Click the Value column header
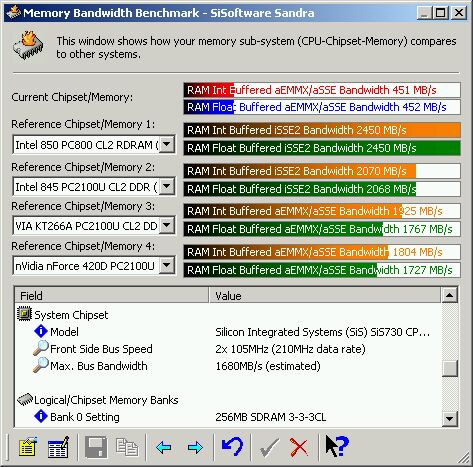Screen dimensions: 473x467 pos(325,295)
